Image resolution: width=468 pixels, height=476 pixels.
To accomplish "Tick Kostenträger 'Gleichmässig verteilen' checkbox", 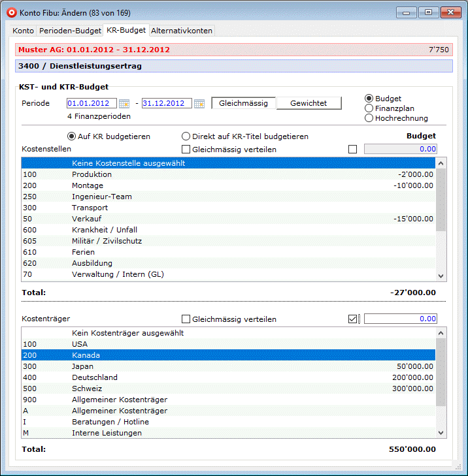I will (186, 319).
